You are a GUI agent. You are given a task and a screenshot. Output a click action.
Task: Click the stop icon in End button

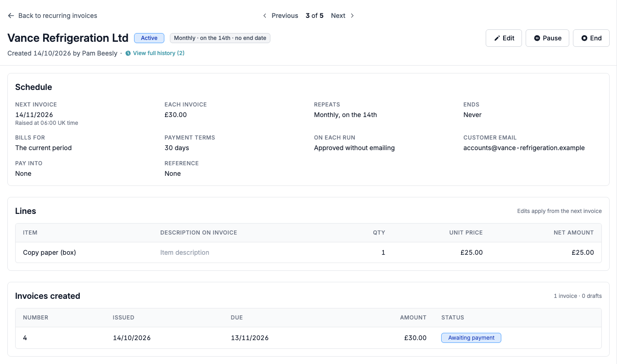click(x=584, y=38)
